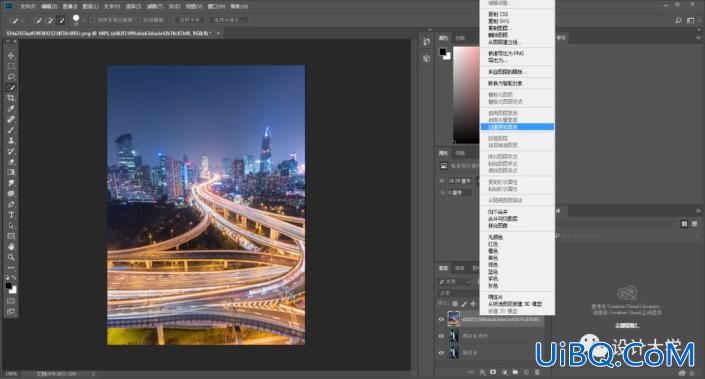Choose 复制 CSS from context menu

(517, 14)
